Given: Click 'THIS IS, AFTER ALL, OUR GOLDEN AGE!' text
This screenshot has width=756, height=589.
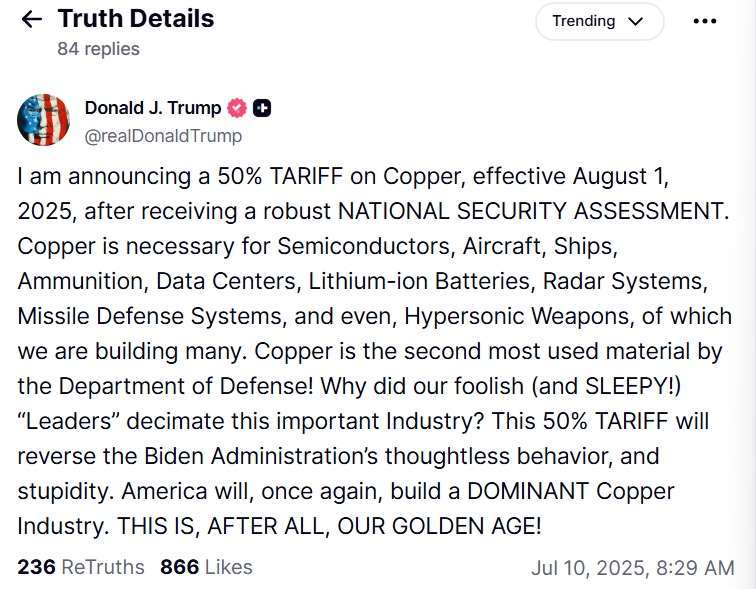Looking at the screenshot, I should pos(329,526).
